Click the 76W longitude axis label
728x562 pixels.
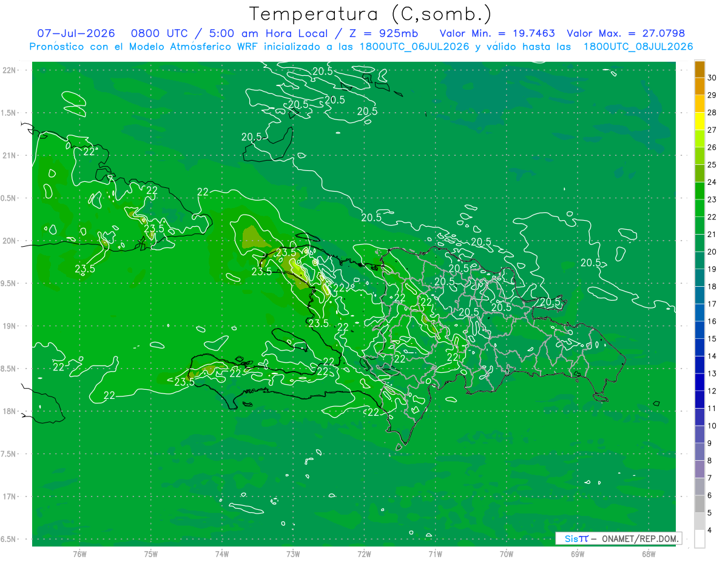79,554
